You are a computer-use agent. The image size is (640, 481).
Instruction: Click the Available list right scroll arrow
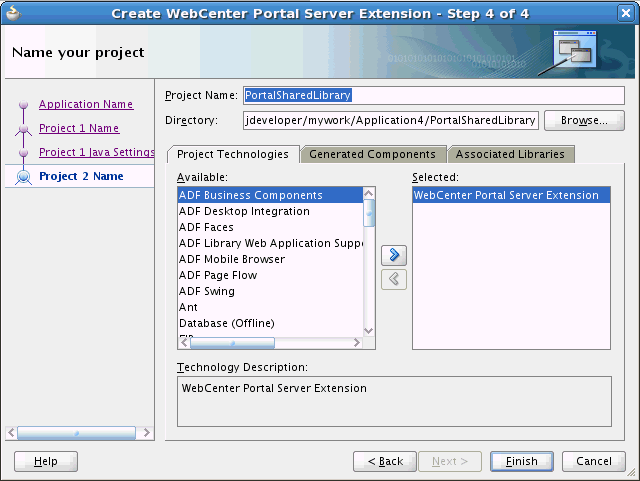(357, 343)
